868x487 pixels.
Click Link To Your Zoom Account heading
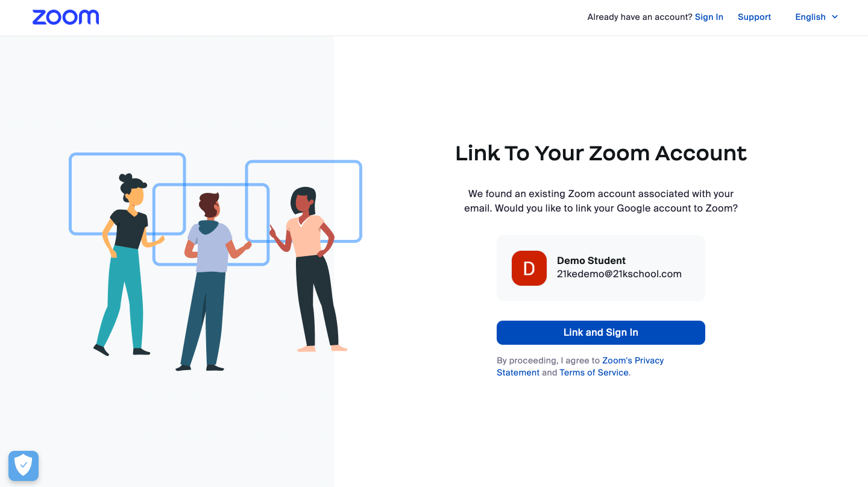point(601,154)
